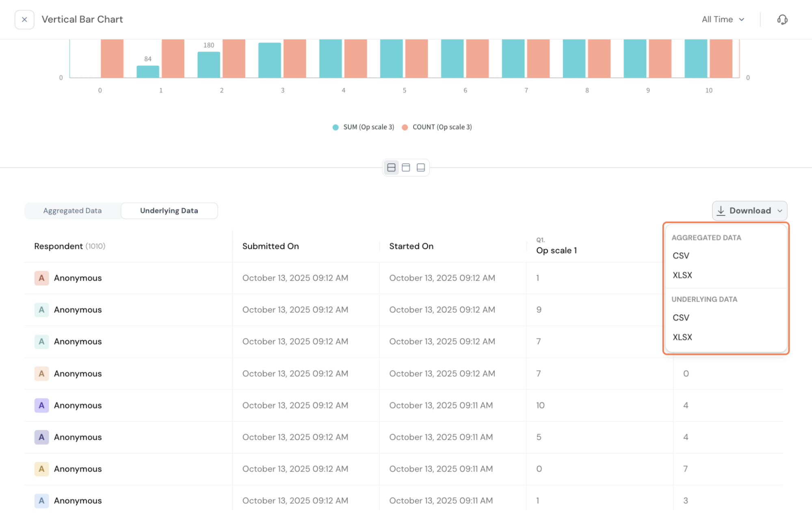Select the top panel layout icon
The height and width of the screenshot is (515, 812).
click(x=406, y=167)
